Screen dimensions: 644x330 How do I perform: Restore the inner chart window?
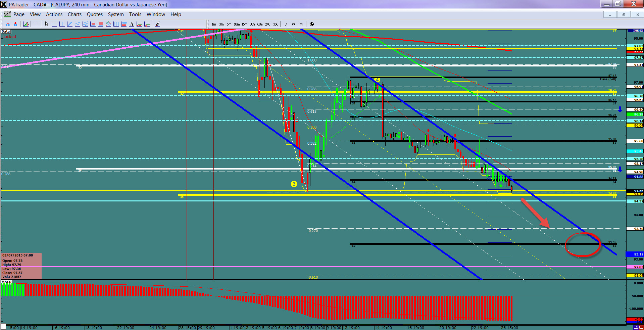(x=624, y=14)
